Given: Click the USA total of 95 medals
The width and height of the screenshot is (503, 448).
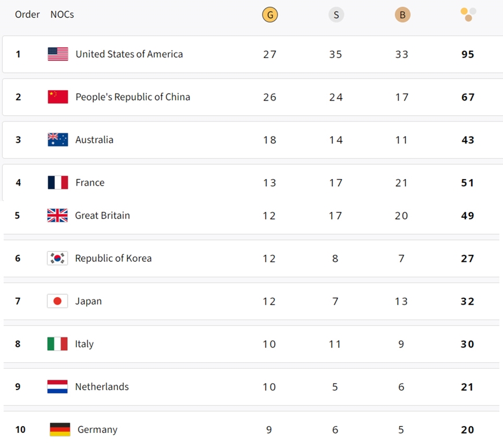Looking at the screenshot, I should (468, 54).
